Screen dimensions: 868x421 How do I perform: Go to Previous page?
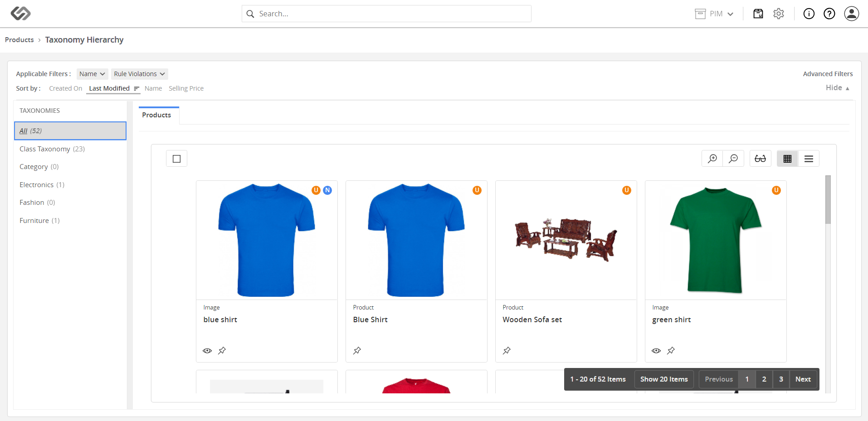coord(719,379)
